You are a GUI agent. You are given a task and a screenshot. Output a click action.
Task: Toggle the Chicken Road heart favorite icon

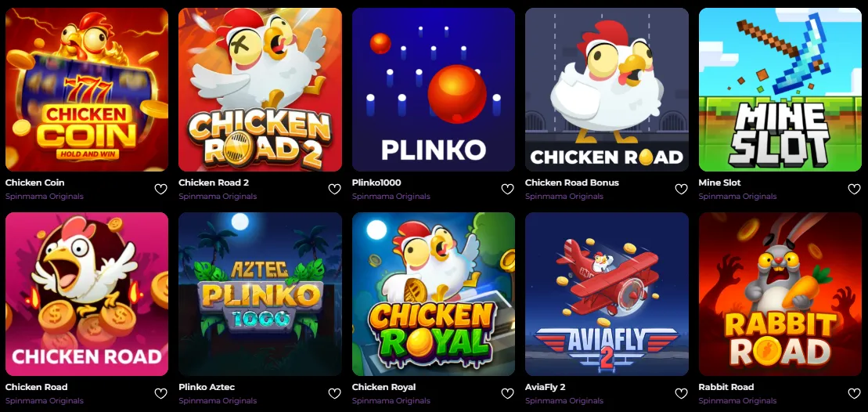click(x=160, y=394)
